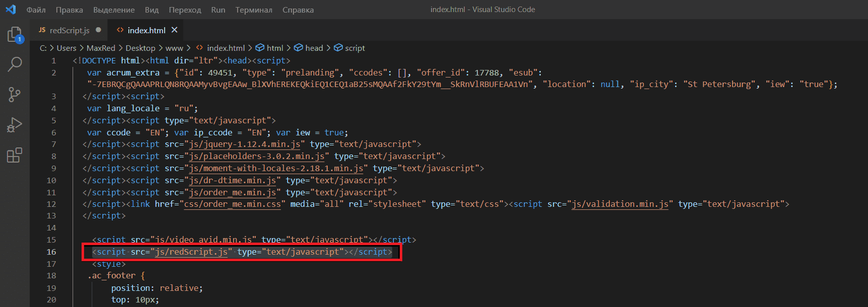The height and width of the screenshot is (307, 868).
Task: Open the Extensions view icon
Action: (x=15, y=155)
